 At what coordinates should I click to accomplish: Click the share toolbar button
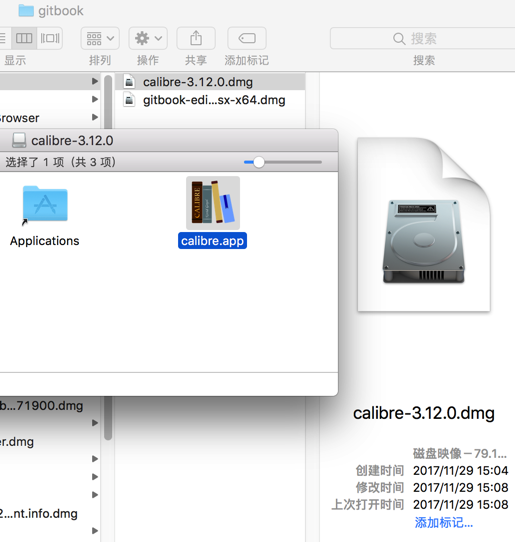click(196, 38)
